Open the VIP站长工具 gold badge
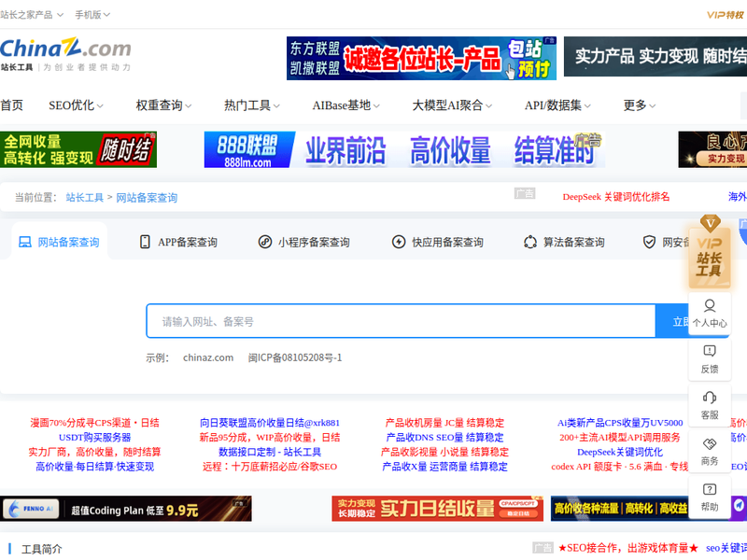Viewport: 747px width, 560px height. pos(710,252)
